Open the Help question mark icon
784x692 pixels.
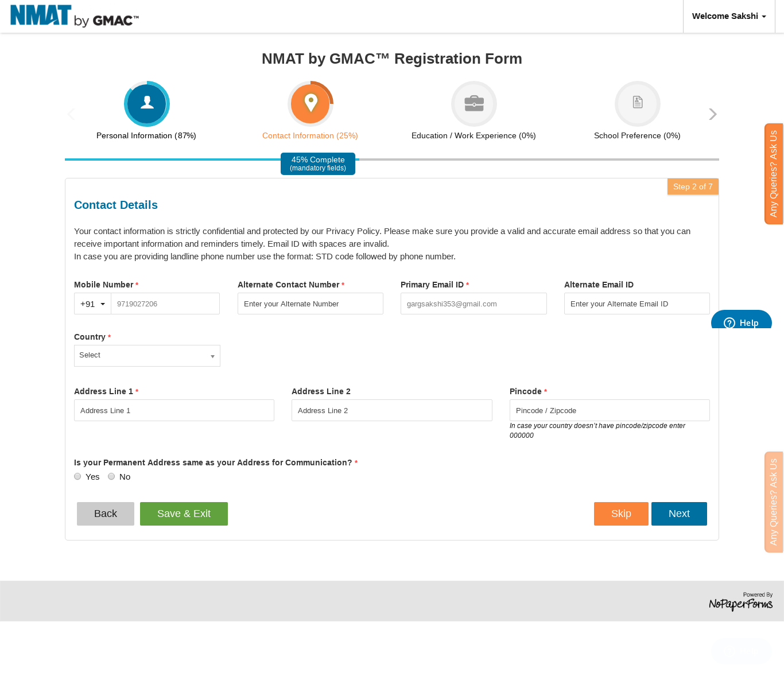[x=728, y=323]
